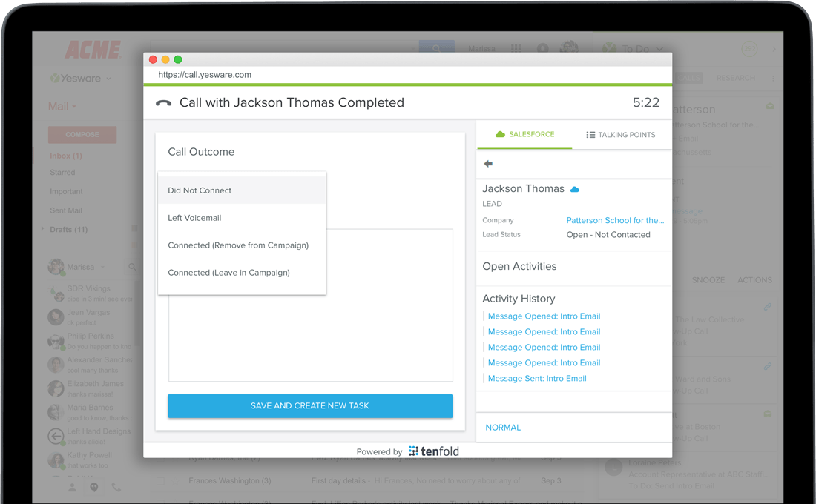Image resolution: width=816 pixels, height=504 pixels.
Task: Open Maria Barnes chat conversation
Action: pos(90,412)
